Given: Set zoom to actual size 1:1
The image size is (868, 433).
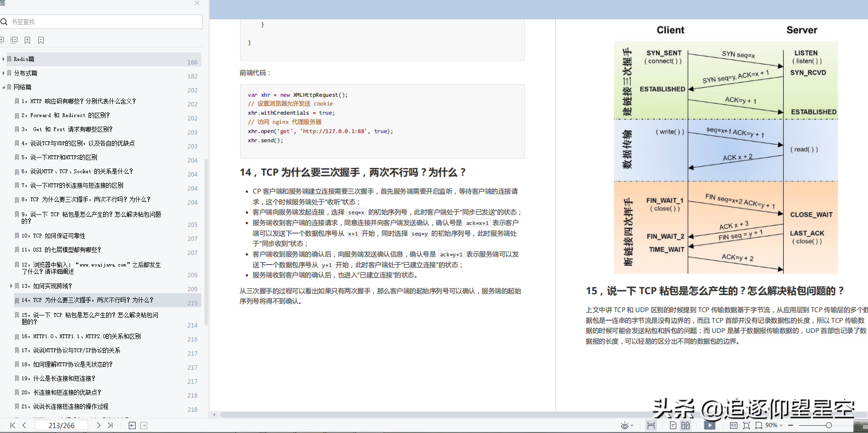Looking at the screenshot, I should 733,425.
